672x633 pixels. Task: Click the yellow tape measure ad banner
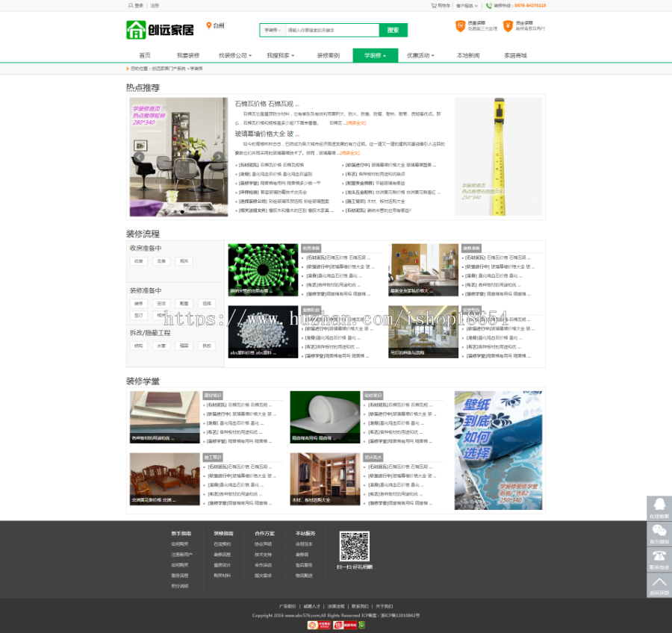pos(498,157)
